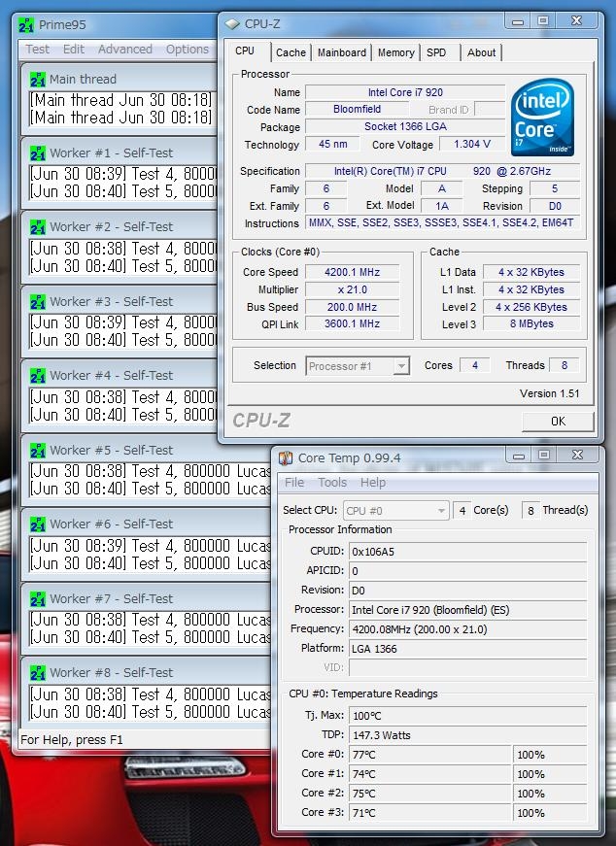The image size is (616, 846).
Task: Open the Help menu in Core Temp
Action: click(373, 483)
